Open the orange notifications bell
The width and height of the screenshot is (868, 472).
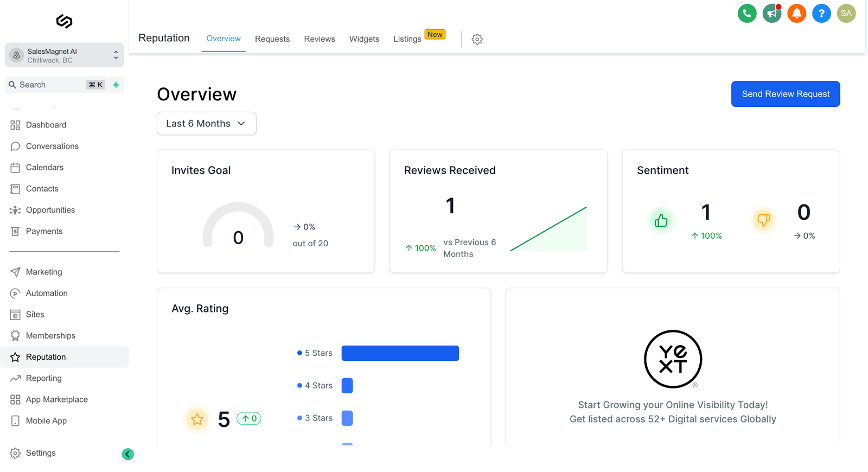point(796,14)
